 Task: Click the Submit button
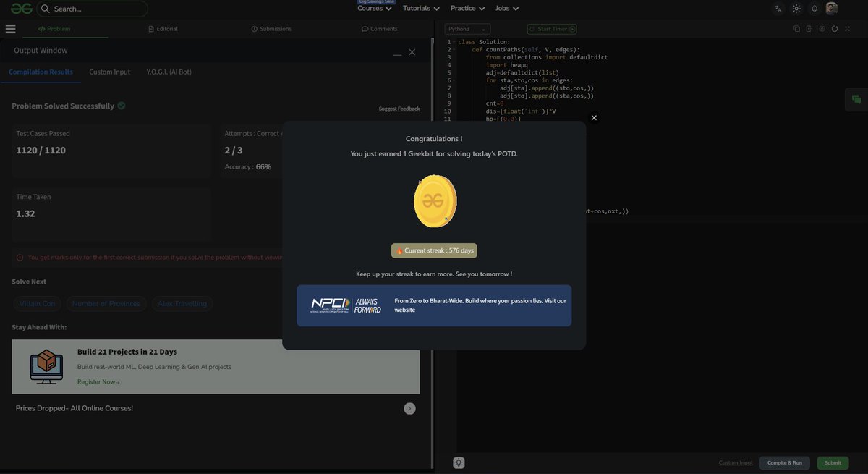click(x=833, y=463)
